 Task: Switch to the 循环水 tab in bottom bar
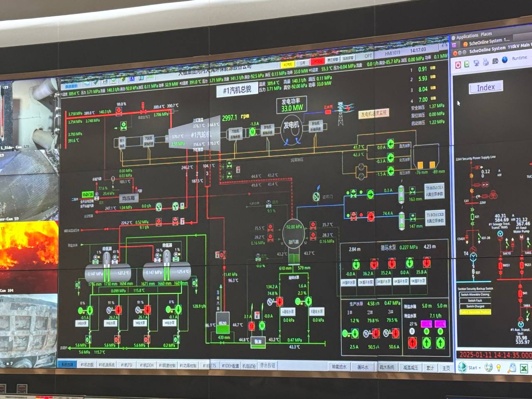click(362, 367)
